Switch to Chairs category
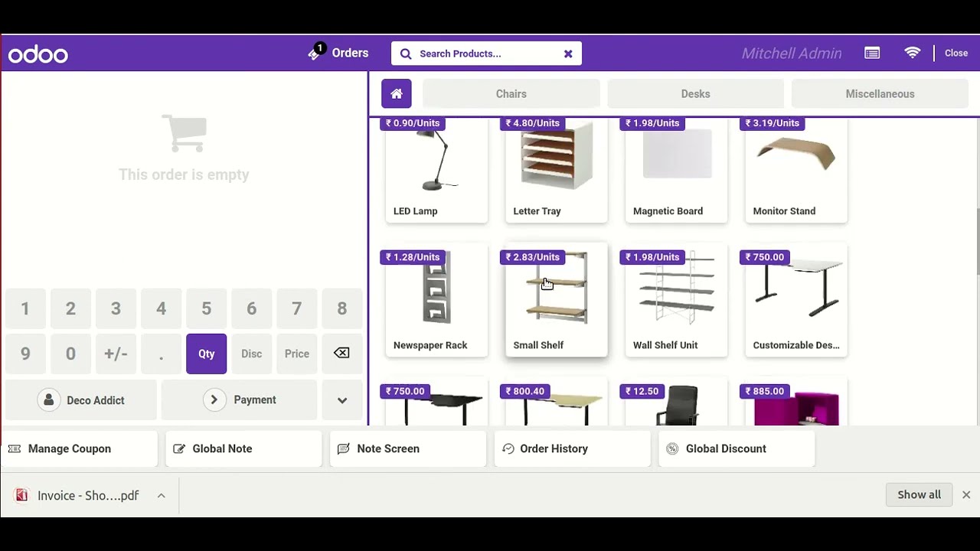980x551 pixels. click(x=511, y=93)
